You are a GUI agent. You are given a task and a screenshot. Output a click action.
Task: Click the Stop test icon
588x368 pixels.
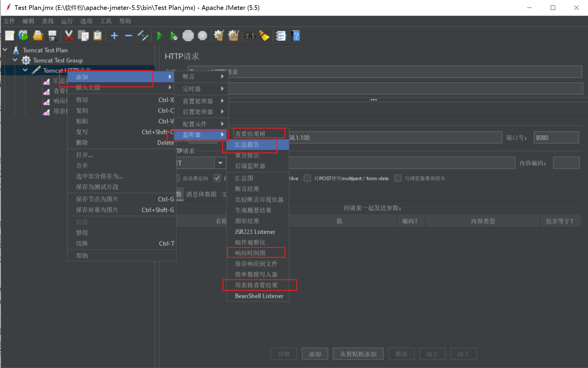[188, 36]
